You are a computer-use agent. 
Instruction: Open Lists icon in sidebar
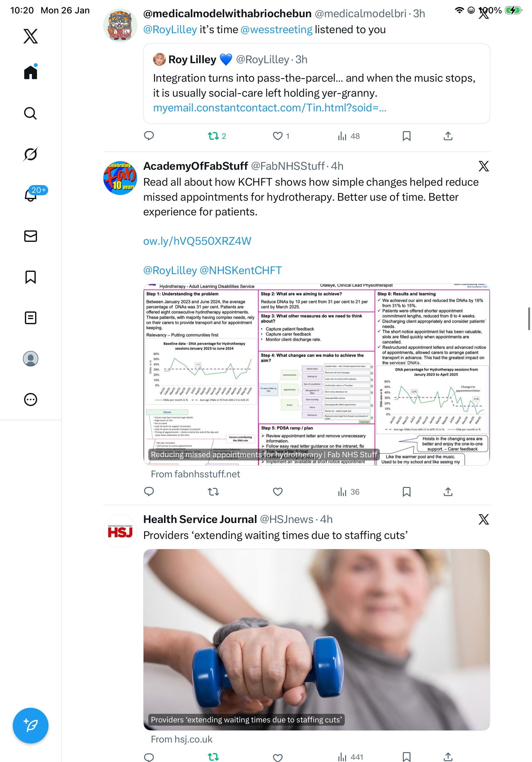(x=31, y=317)
